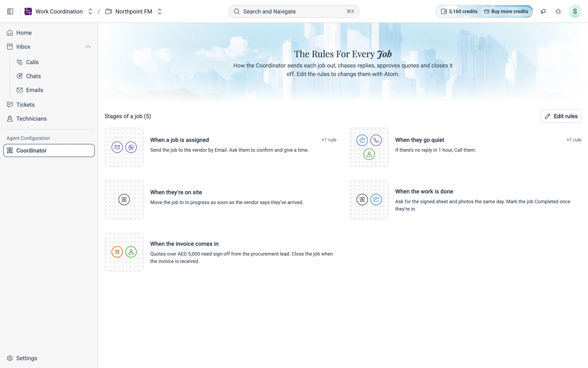The image size is (588, 368).
Task: Click WhatsApp icon in job assigned card
Action: pyautogui.click(x=131, y=147)
